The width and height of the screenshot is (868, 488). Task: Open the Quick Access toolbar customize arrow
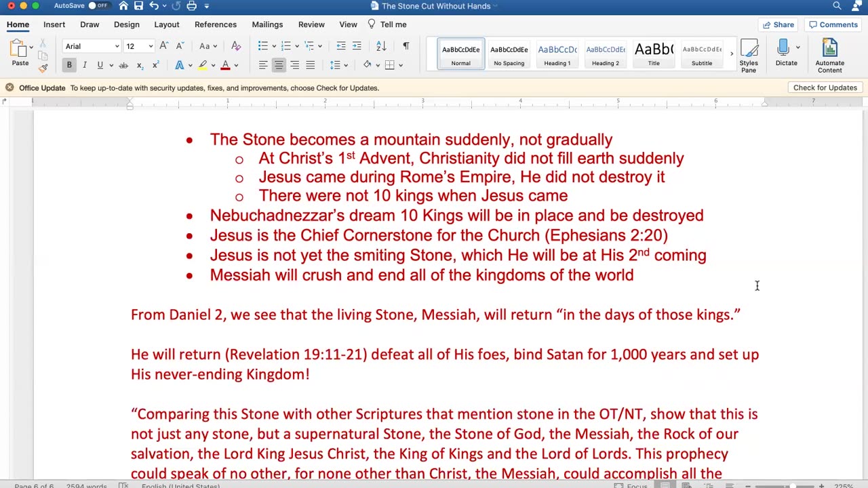coord(207,6)
